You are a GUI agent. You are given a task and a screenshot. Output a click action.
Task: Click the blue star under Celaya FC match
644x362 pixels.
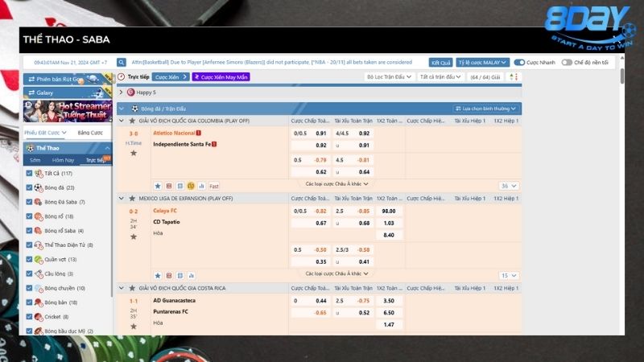pyautogui.click(x=158, y=275)
